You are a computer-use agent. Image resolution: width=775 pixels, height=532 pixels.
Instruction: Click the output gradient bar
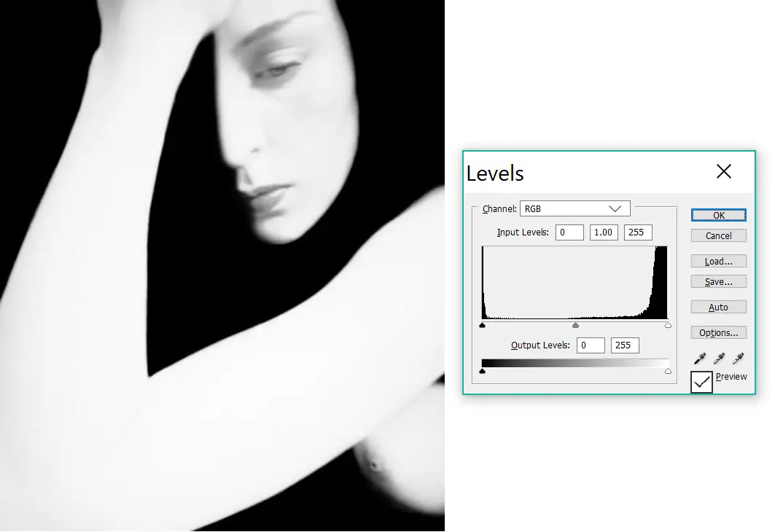575,363
